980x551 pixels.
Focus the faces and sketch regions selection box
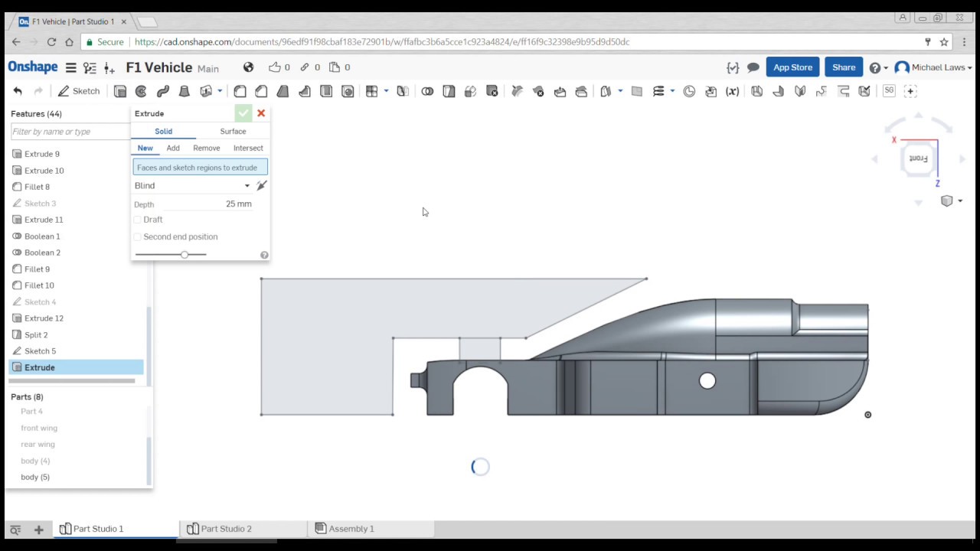pos(200,167)
